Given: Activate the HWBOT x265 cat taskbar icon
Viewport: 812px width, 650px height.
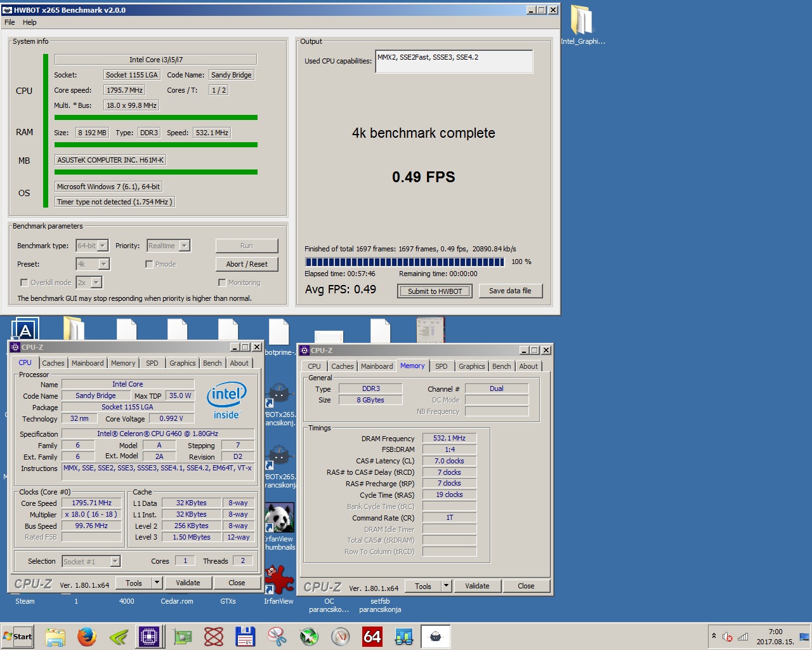Looking at the screenshot, I should tap(436, 637).
